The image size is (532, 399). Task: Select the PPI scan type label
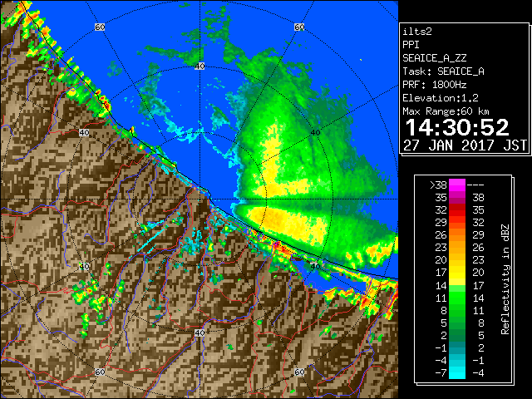[x=411, y=45]
